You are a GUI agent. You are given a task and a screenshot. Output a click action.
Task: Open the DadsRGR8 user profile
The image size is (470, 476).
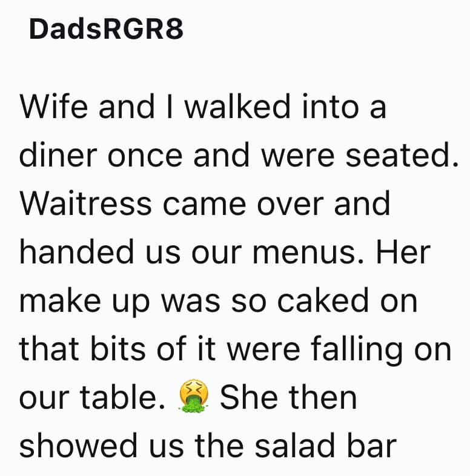(105, 30)
